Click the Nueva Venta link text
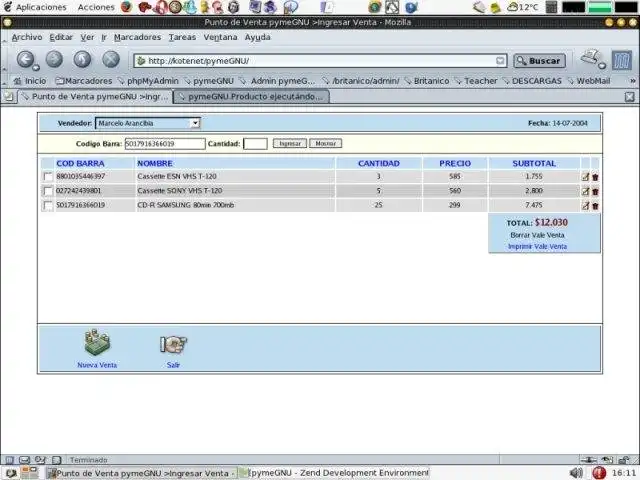640x480 pixels. 97,365
